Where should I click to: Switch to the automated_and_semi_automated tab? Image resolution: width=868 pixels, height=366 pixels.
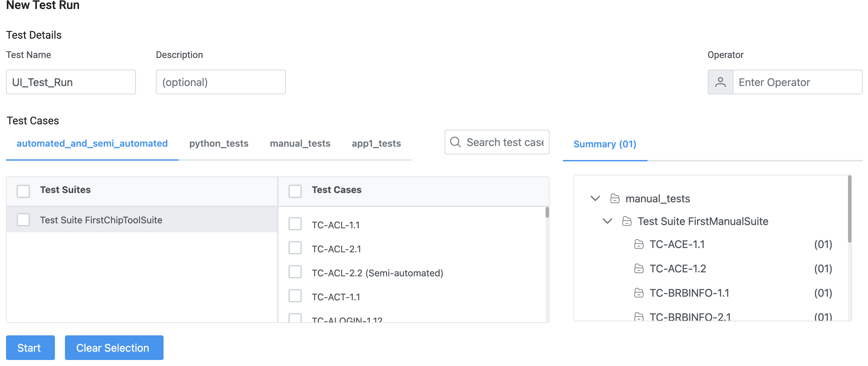click(92, 143)
